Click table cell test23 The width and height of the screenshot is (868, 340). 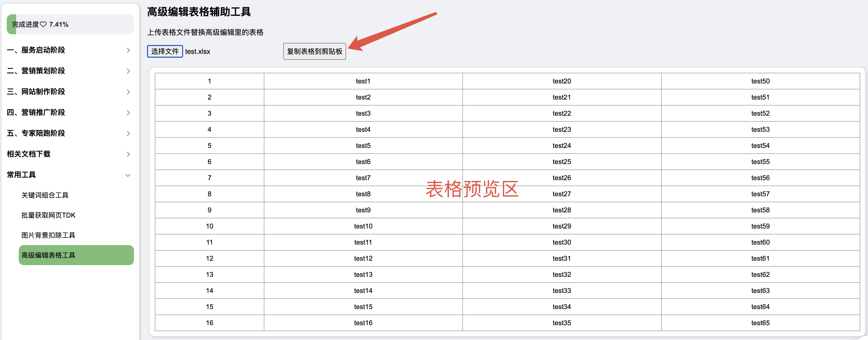tap(562, 130)
